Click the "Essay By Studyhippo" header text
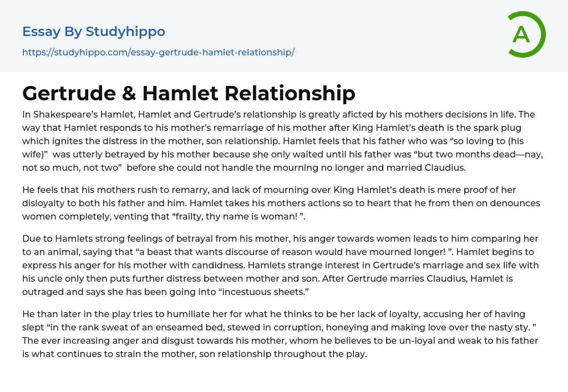Image resolution: width=568 pixels, height=392 pixels. (x=94, y=32)
